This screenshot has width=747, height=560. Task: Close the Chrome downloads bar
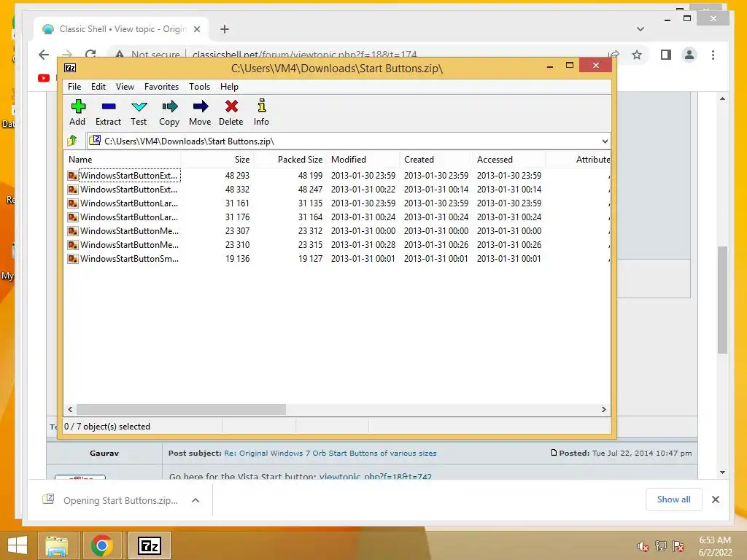coord(715,499)
